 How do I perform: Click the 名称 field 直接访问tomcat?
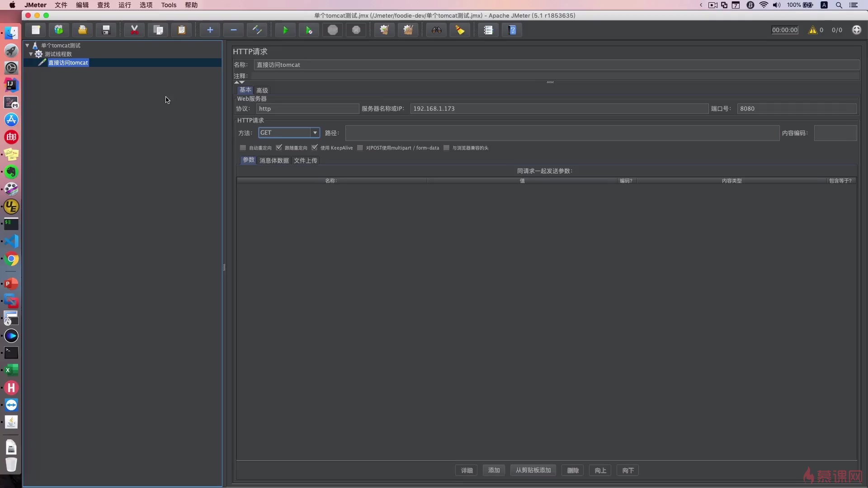point(557,65)
